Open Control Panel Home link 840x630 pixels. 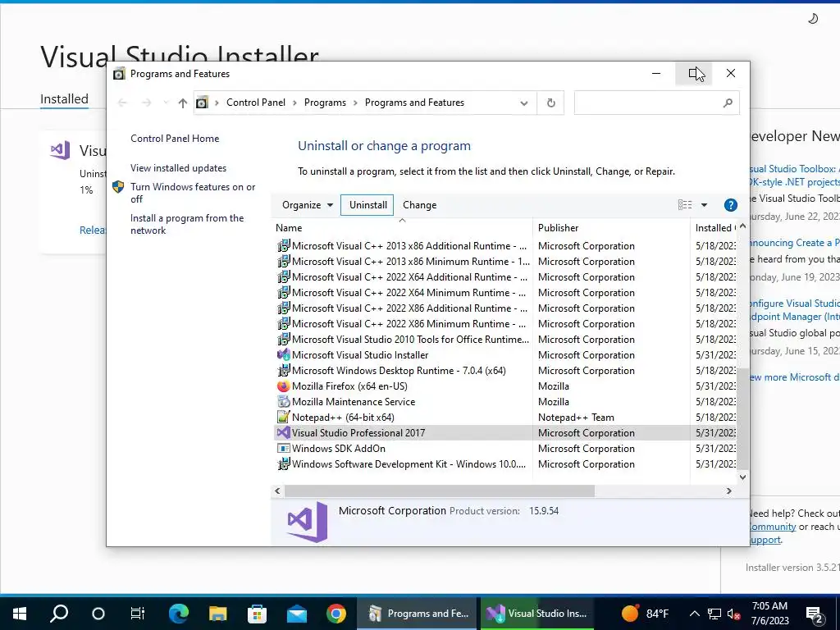(175, 138)
